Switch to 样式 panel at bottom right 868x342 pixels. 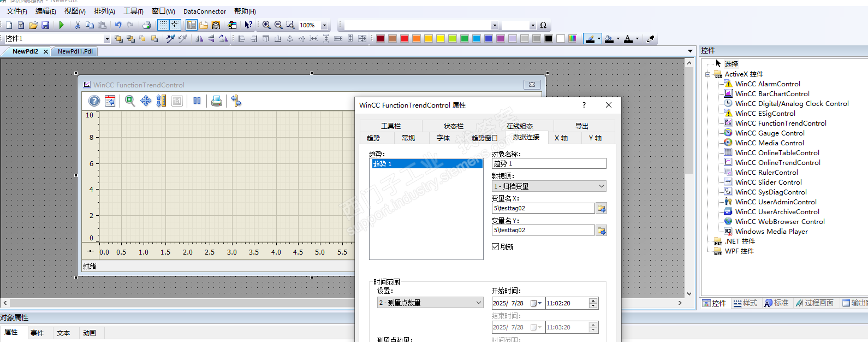click(745, 303)
